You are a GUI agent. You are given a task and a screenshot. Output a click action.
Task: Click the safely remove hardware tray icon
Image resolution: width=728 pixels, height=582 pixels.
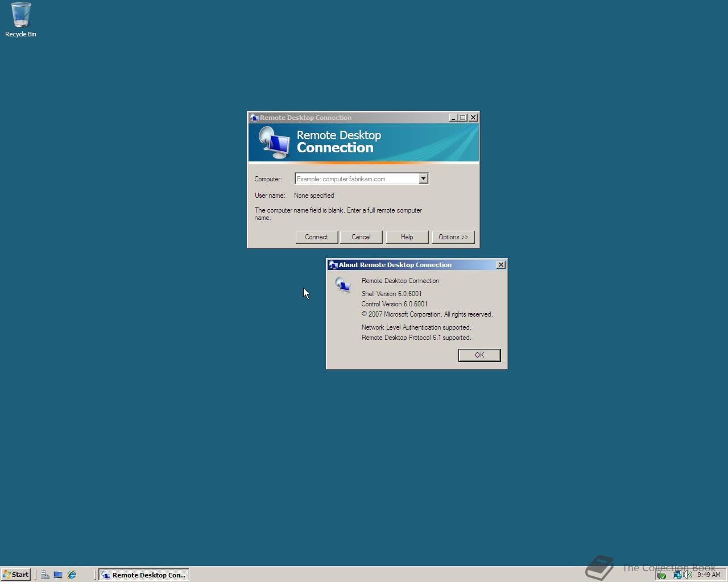[661, 575]
